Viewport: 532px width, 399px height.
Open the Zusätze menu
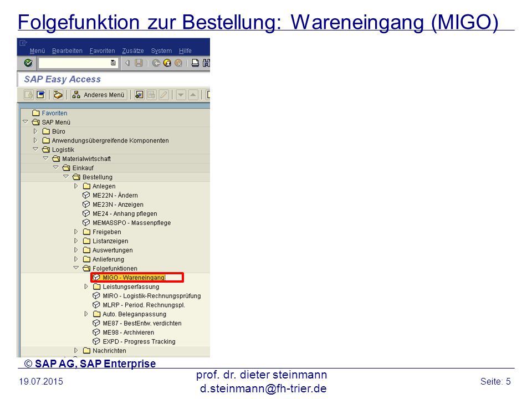133,51
